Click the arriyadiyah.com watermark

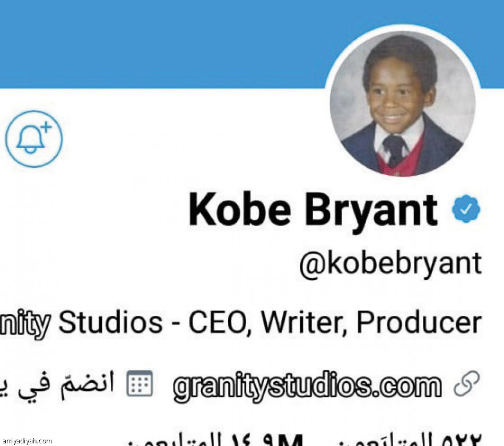click(x=27, y=441)
